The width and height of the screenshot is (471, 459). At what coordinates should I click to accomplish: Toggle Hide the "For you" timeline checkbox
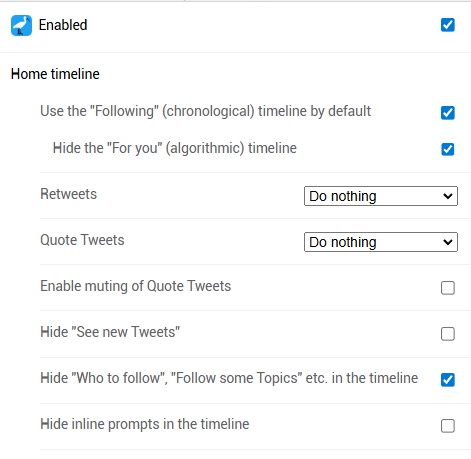coord(448,149)
